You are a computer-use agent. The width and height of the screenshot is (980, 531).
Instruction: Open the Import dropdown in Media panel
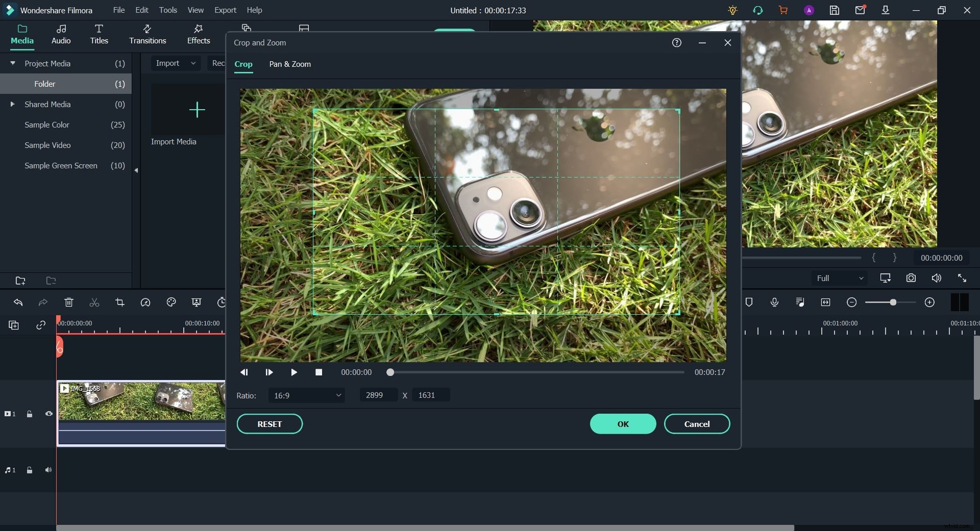click(x=175, y=63)
